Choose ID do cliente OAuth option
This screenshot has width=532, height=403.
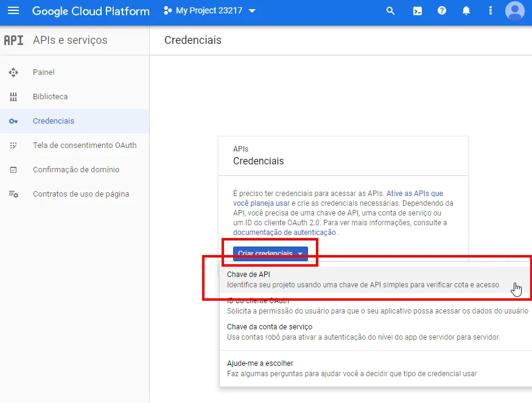coord(377,306)
